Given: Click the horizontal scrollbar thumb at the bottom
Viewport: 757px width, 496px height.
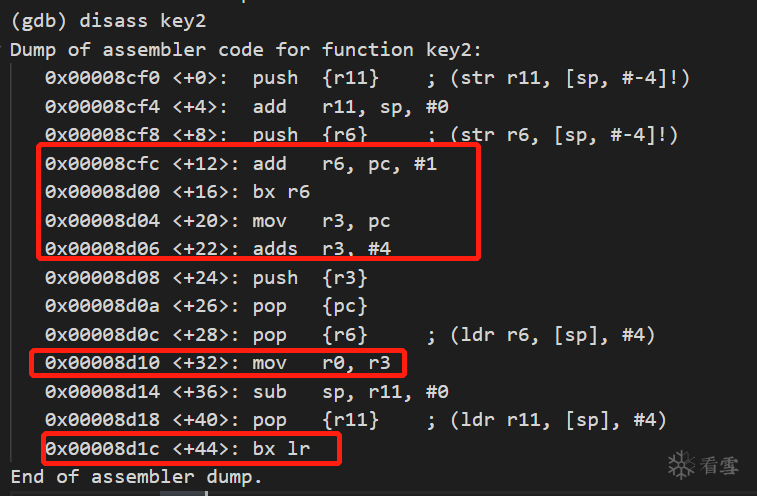Looking at the screenshot, I should (183, 493).
